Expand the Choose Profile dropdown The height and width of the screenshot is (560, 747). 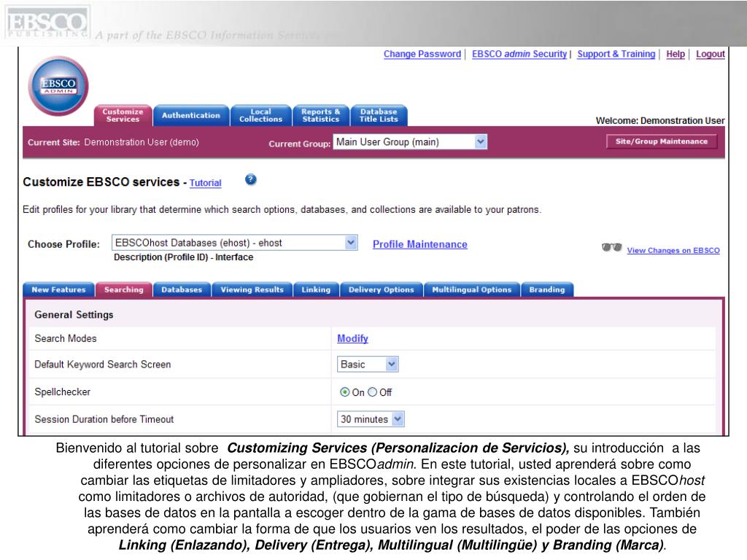(234, 243)
